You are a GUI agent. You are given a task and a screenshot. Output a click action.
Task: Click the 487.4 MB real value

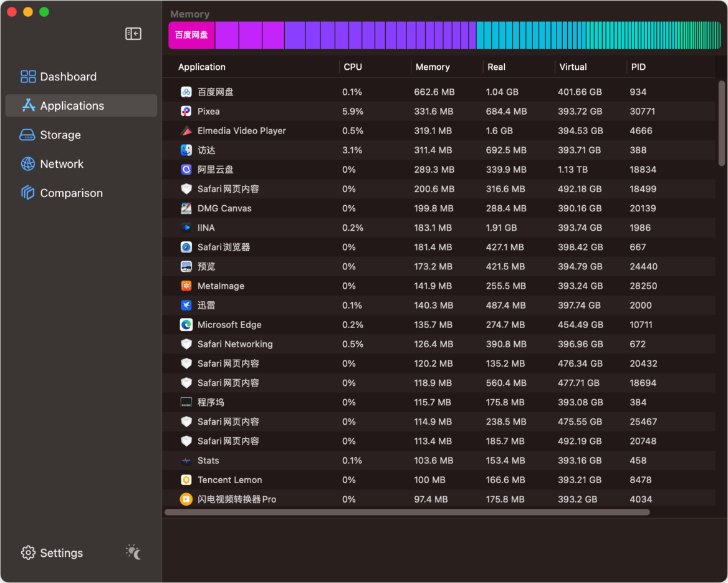[x=505, y=305]
